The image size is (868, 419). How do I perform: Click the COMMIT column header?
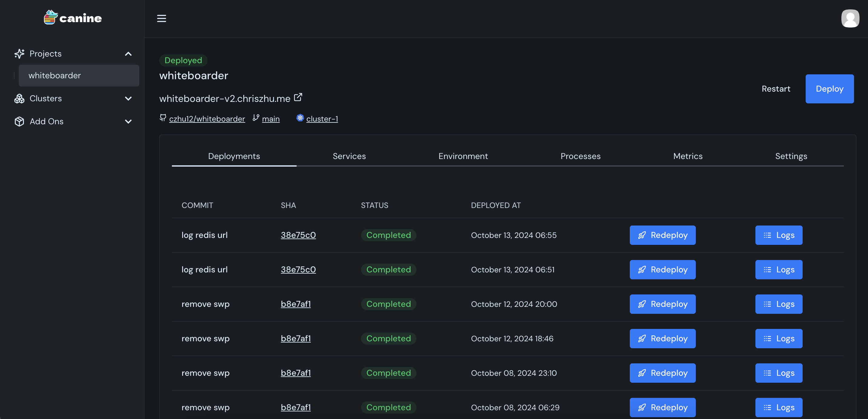197,205
